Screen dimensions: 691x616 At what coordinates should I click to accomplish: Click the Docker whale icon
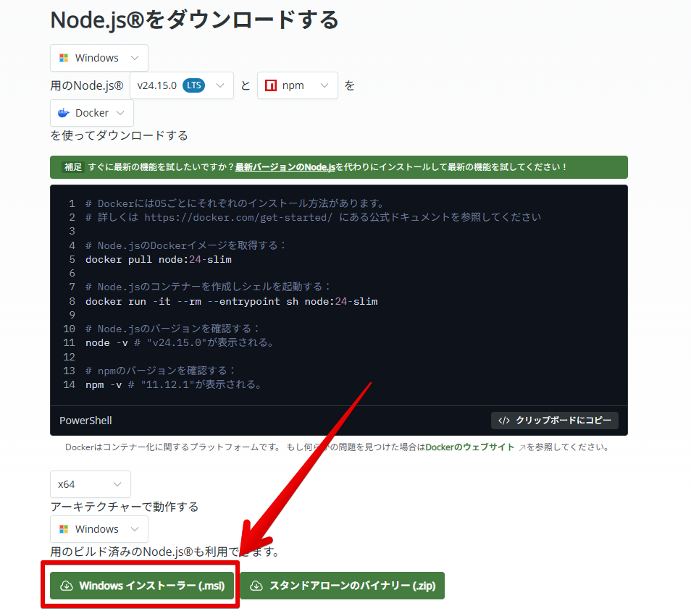pos(64,113)
